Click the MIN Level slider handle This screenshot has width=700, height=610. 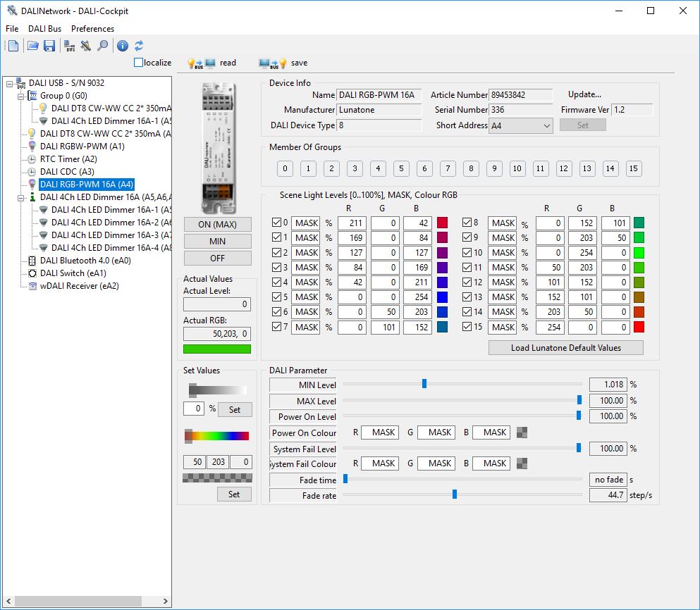[x=424, y=384]
